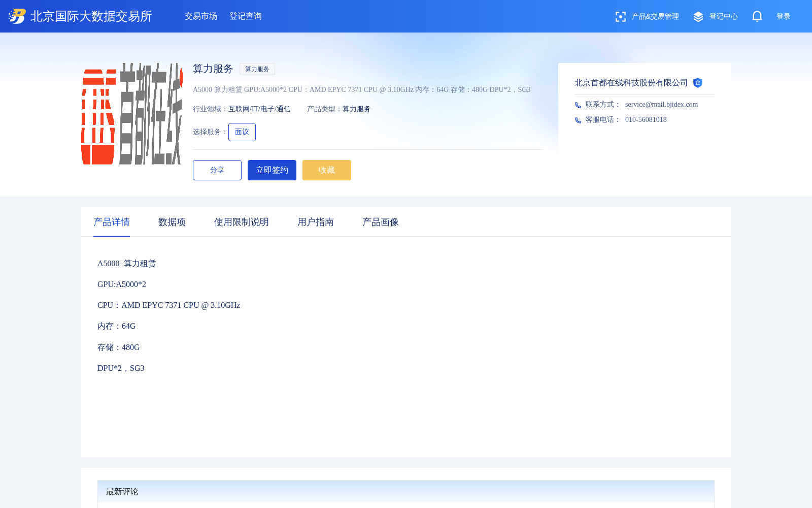Go to 产品&交易管理
The width and height of the screenshot is (812, 508).
pyautogui.click(x=655, y=17)
